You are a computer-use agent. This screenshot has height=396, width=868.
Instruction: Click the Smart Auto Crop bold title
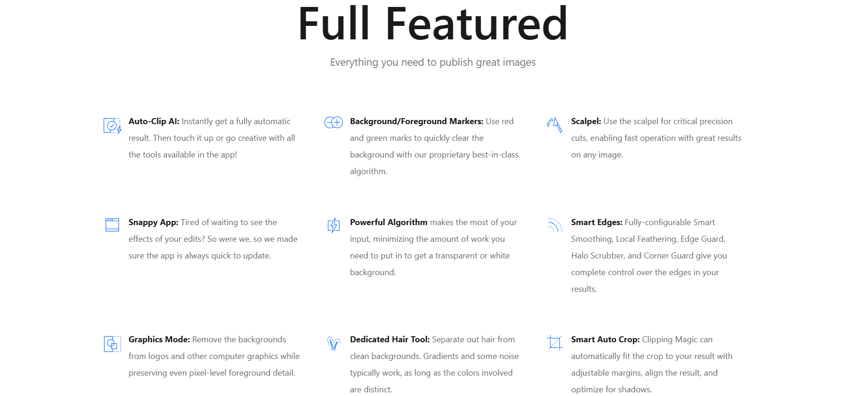605,339
